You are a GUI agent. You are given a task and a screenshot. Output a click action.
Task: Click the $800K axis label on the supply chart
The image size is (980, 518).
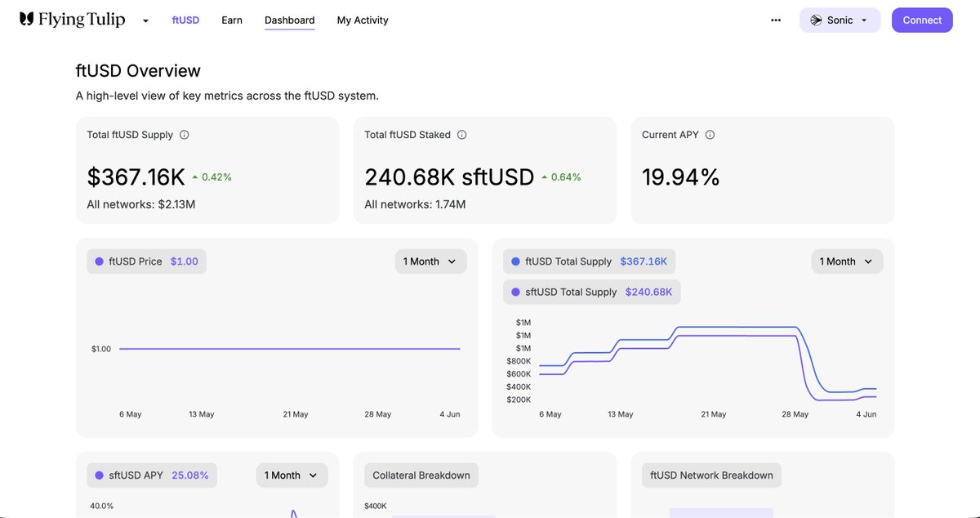(x=519, y=361)
